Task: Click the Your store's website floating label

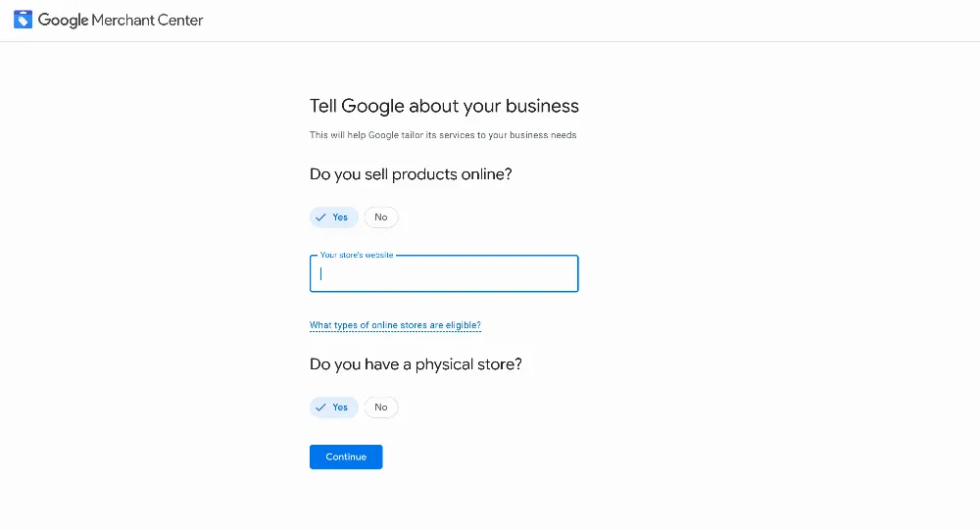Action: pyautogui.click(x=357, y=255)
